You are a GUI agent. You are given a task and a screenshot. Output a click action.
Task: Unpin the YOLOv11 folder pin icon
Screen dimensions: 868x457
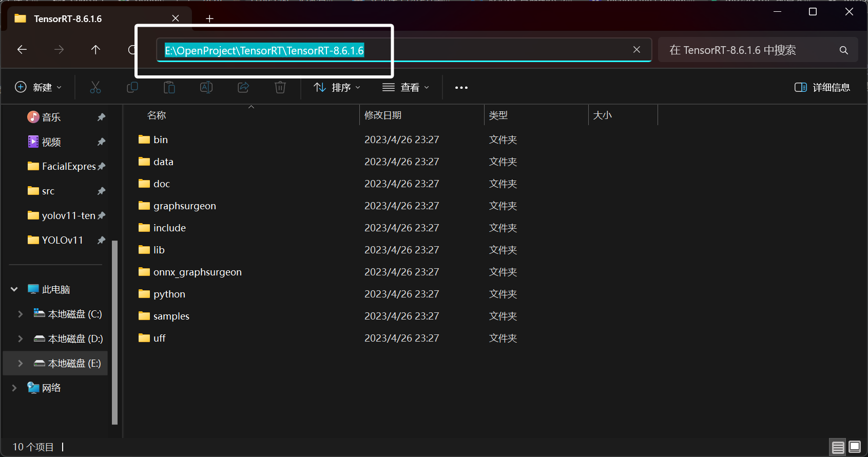[x=102, y=240]
